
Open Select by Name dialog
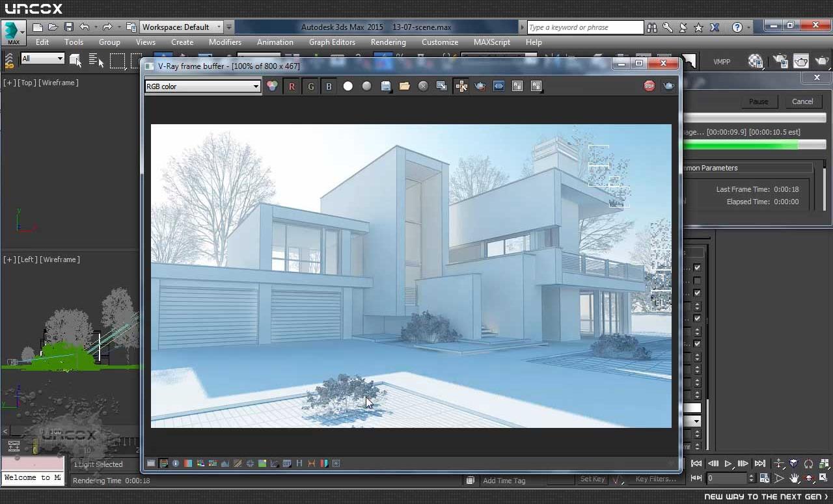click(x=96, y=60)
